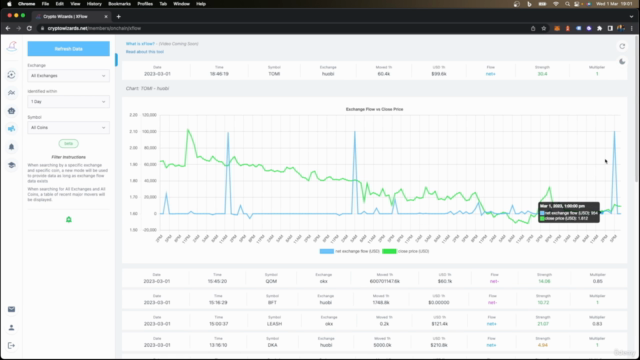Reload the page with Chrome's refresh icon
Image resolution: width=640 pixels, height=360 pixels.
pyautogui.click(x=29, y=28)
